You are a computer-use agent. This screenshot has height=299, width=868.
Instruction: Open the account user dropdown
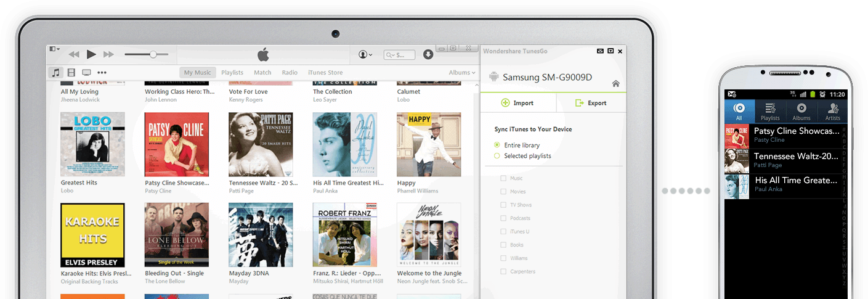365,54
